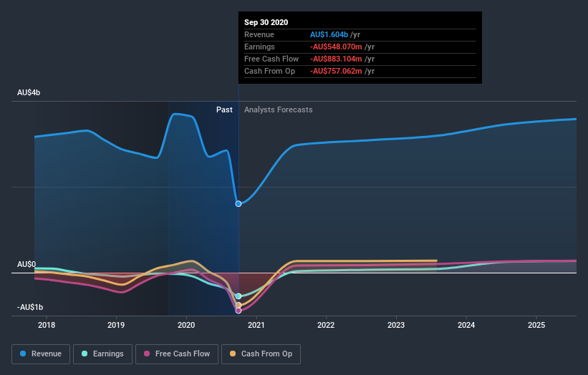
Task: Toggle the Earnings legend series
Action: 102,354
